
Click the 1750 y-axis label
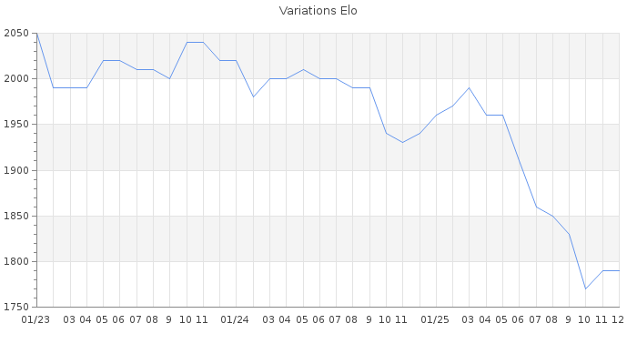[x=15, y=307]
